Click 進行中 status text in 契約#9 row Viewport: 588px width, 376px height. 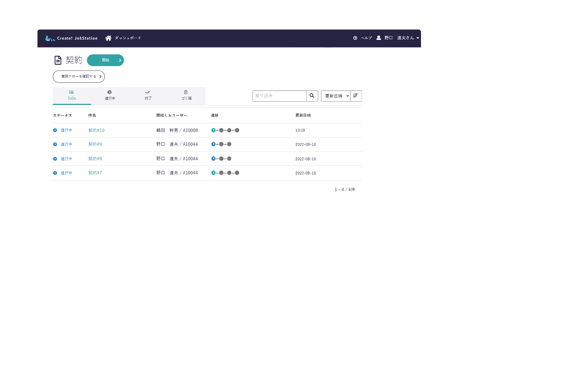pos(66,144)
